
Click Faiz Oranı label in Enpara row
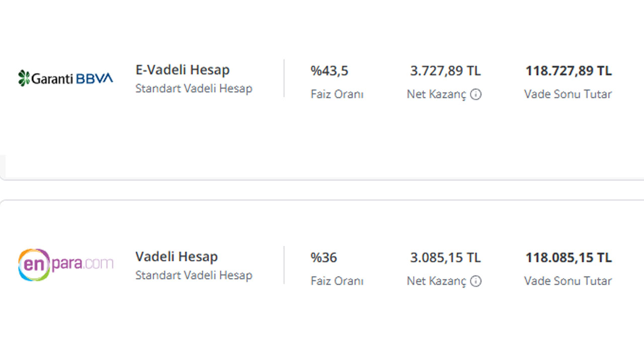click(x=337, y=281)
